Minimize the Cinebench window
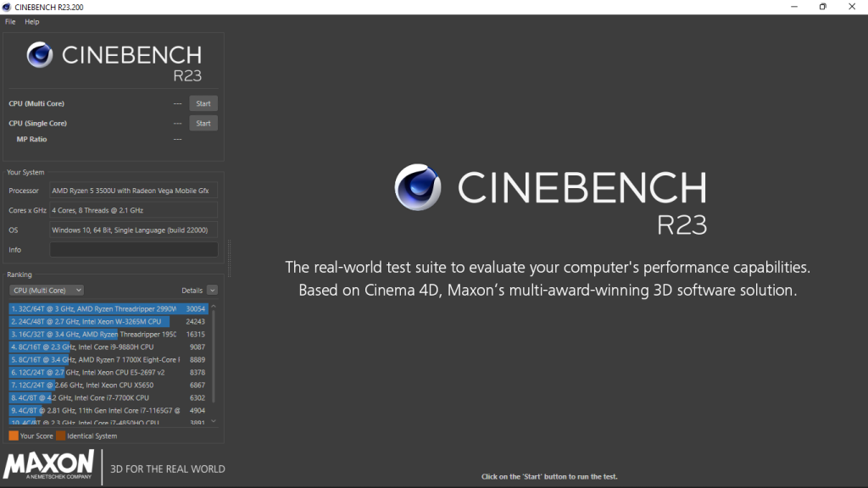Viewport: 868px width, 488px height. 794,7
